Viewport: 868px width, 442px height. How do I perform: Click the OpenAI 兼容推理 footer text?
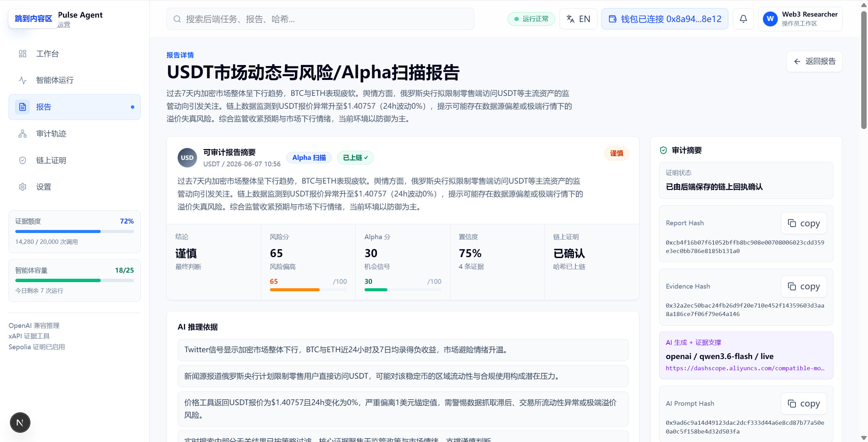(34, 325)
